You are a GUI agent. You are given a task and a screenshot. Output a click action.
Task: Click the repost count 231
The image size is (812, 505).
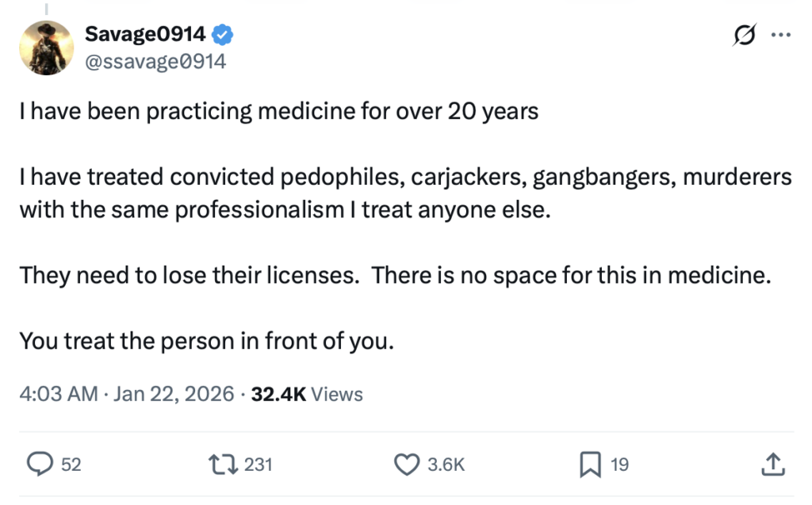pyautogui.click(x=258, y=465)
